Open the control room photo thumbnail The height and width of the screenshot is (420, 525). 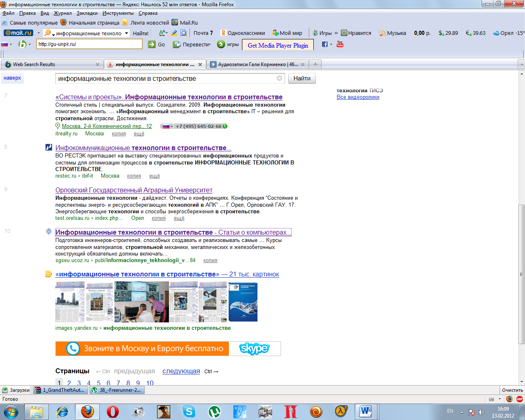tap(142, 302)
